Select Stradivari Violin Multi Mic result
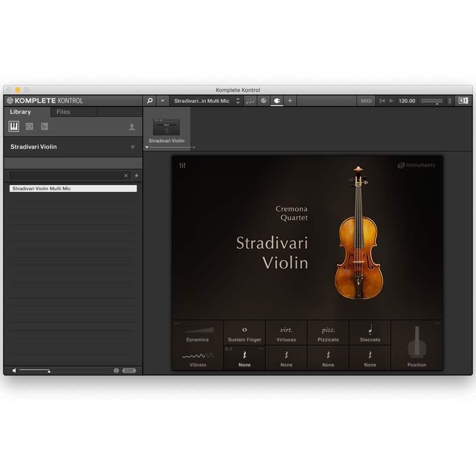Viewport: 476px width, 476px height. (x=73, y=189)
